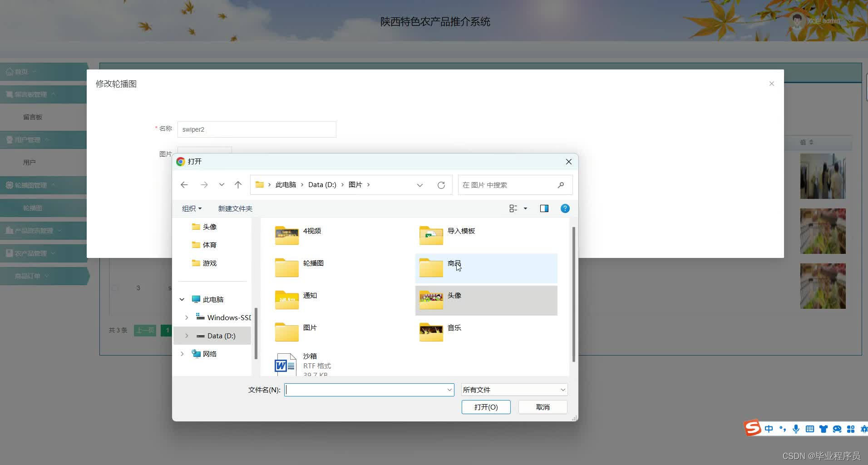Click the Sogou microphone voice input icon
Screen dimensions: 868x465
tap(796, 429)
